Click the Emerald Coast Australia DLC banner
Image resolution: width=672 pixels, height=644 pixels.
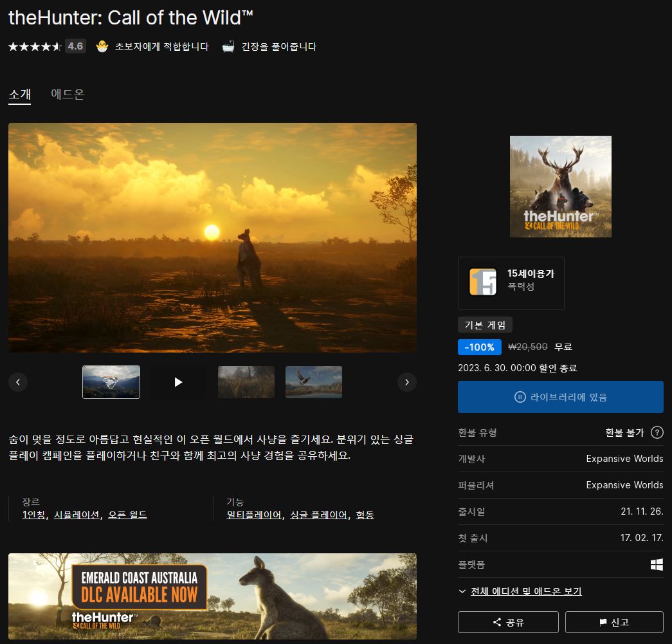tap(212, 596)
